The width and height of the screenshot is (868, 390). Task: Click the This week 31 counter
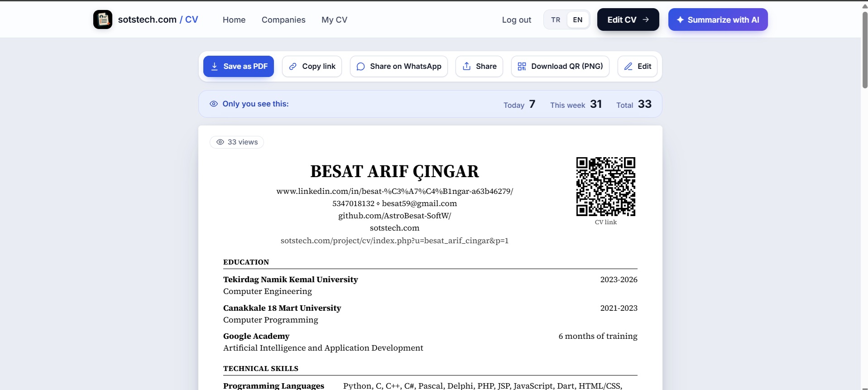coord(576,104)
